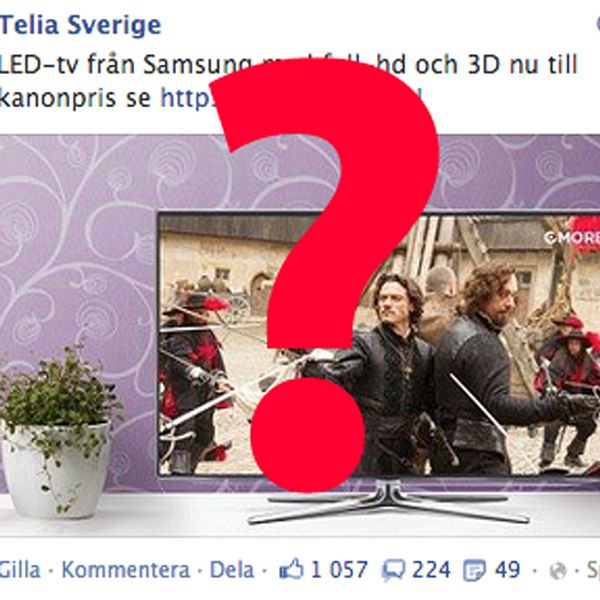Click the thumbs-up likes icon
600x600 pixels.
click(x=292, y=569)
